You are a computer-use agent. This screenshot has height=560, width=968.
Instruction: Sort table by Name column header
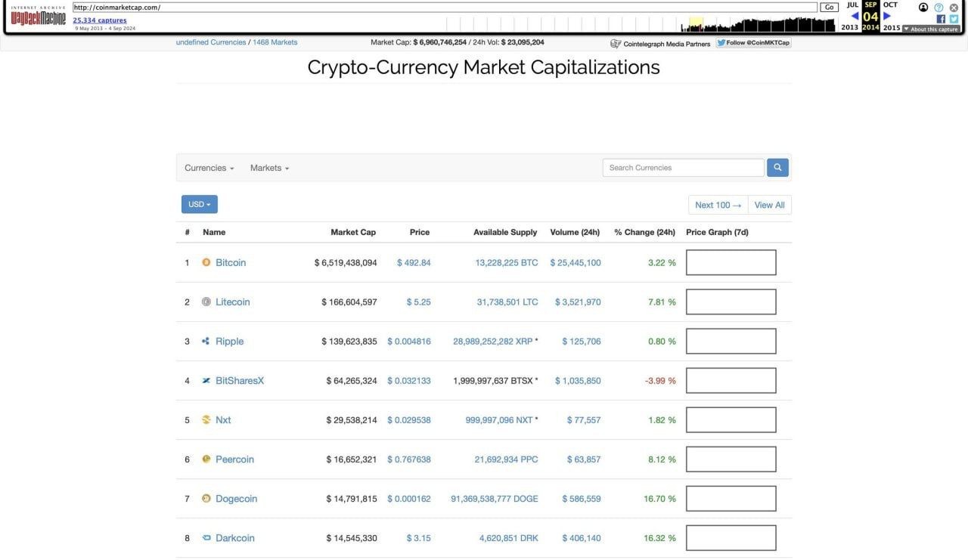[x=214, y=232]
